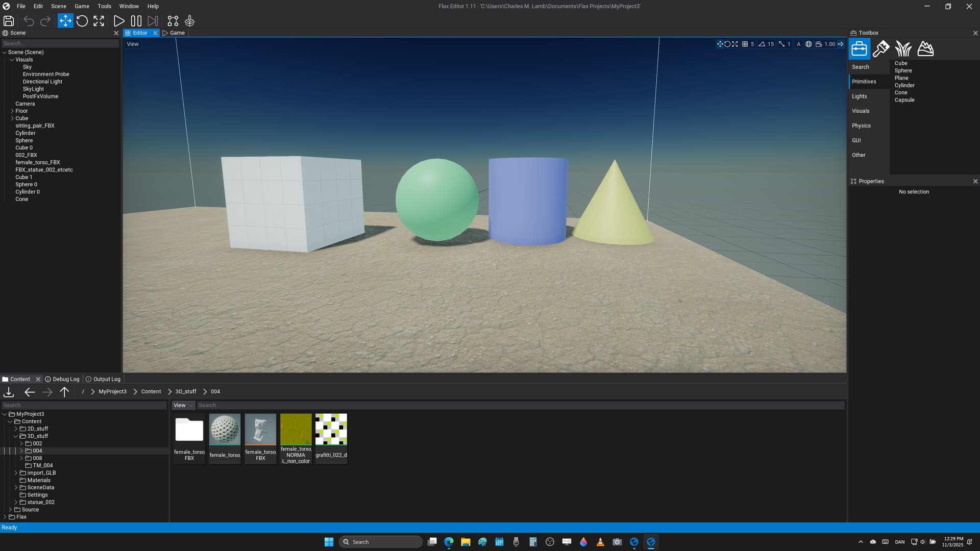Navigate up one folder in Content browser
The image size is (980, 551).
(64, 392)
